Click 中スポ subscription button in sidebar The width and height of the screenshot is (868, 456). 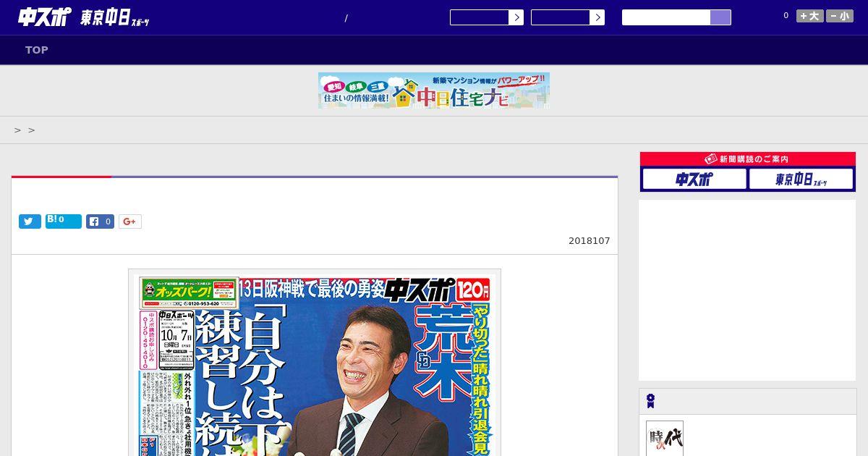[694, 179]
